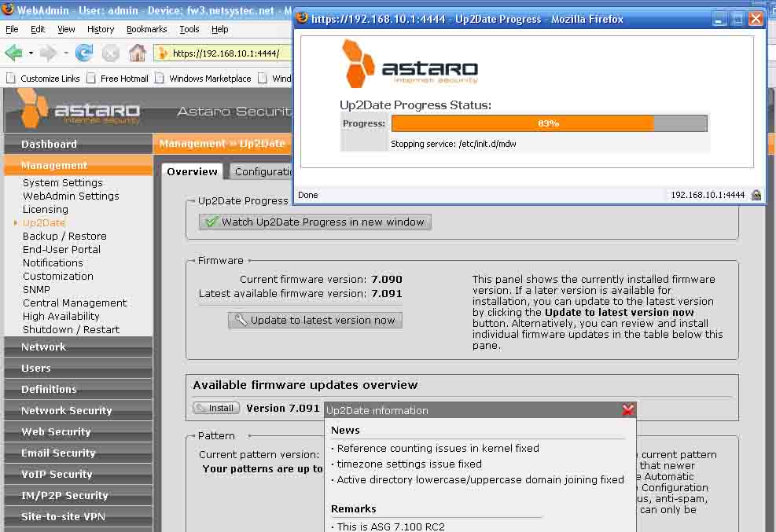Open High Availability in the sidebar
776x532 pixels.
[x=61, y=316]
